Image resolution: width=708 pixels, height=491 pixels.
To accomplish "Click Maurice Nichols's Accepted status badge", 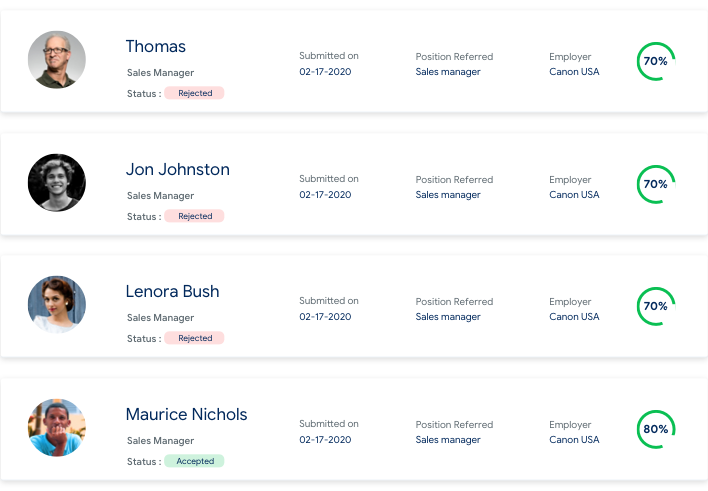I will point(195,461).
